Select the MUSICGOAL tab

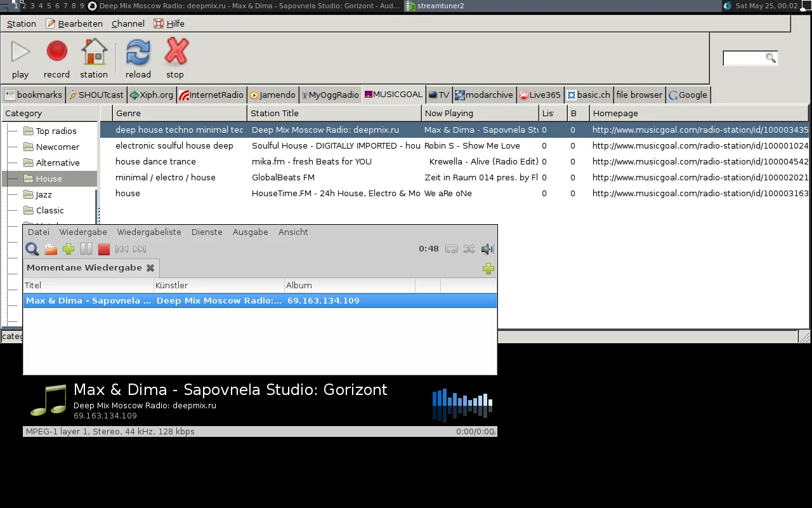393,94
